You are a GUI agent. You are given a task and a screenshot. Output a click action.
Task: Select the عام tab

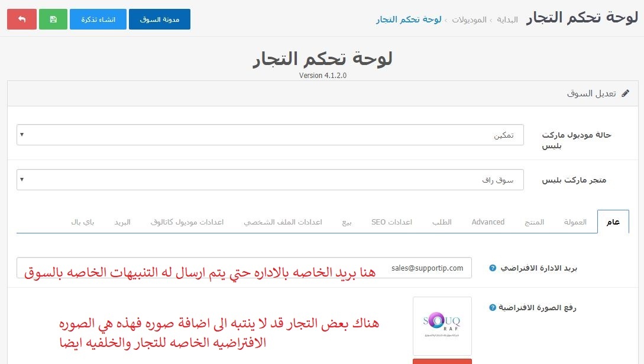[x=613, y=222]
